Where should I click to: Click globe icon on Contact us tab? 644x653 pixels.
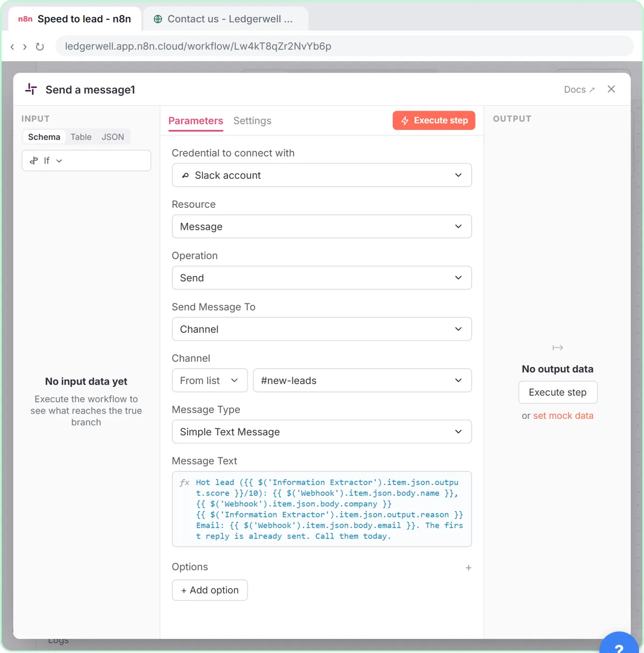click(158, 19)
